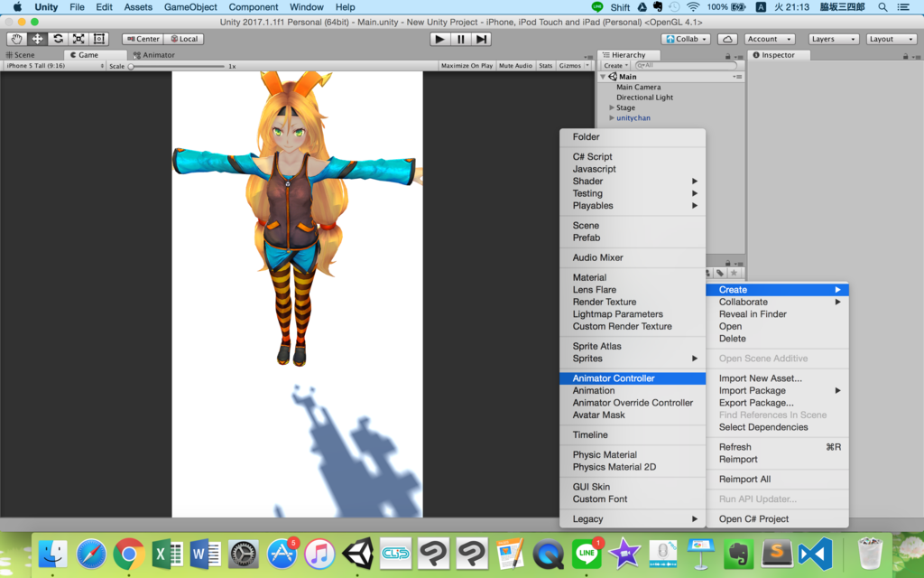
Task: Open the Shader submenu
Action: (633, 181)
